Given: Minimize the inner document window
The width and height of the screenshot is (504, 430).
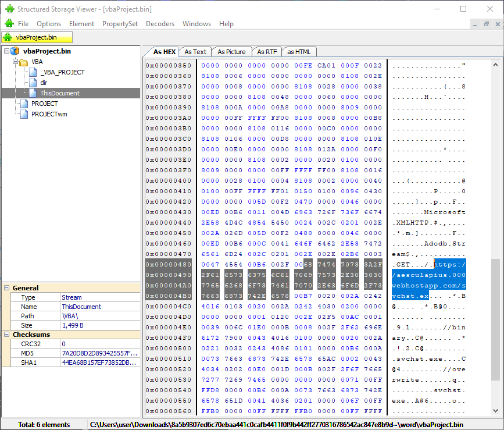Looking at the screenshot, I should (475, 24).
